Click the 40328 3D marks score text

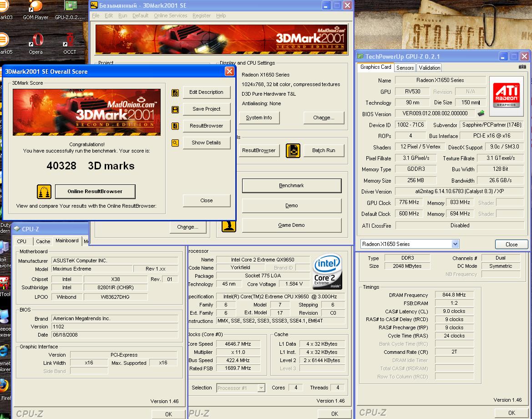tap(91, 166)
